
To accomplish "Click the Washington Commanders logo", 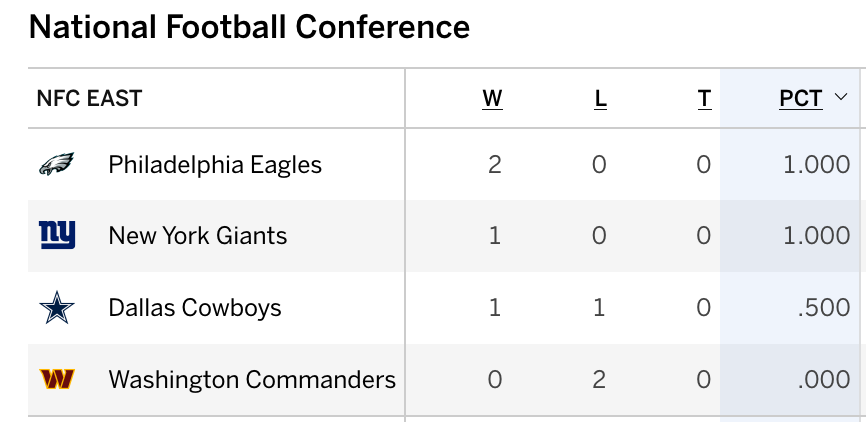I will click(57, 379).
